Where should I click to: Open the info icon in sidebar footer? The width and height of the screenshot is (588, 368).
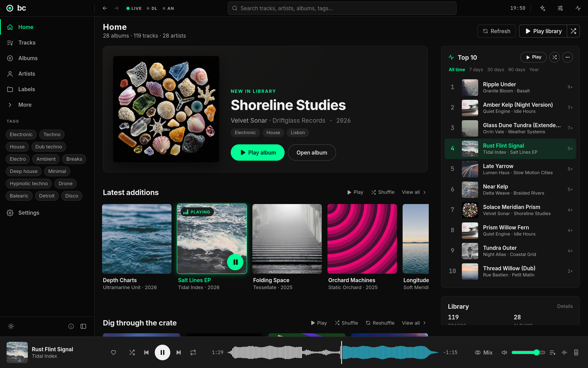click(x=71, y=326)
